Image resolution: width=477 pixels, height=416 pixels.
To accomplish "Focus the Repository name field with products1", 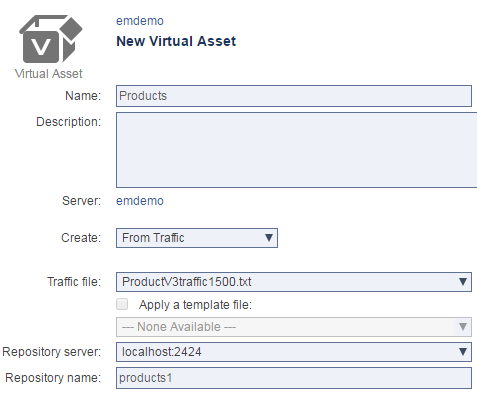I will tap(294, 378).
